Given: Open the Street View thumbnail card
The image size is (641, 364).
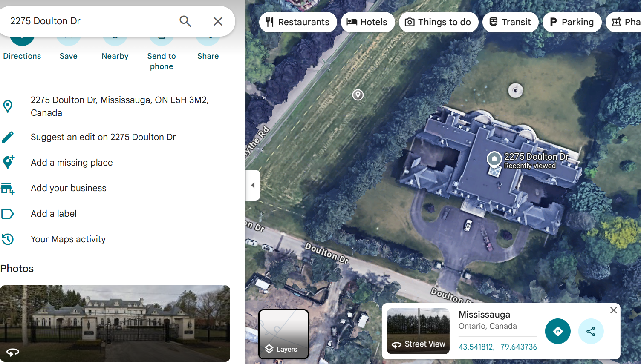Looking at the screenshot, I should point(418,331).
